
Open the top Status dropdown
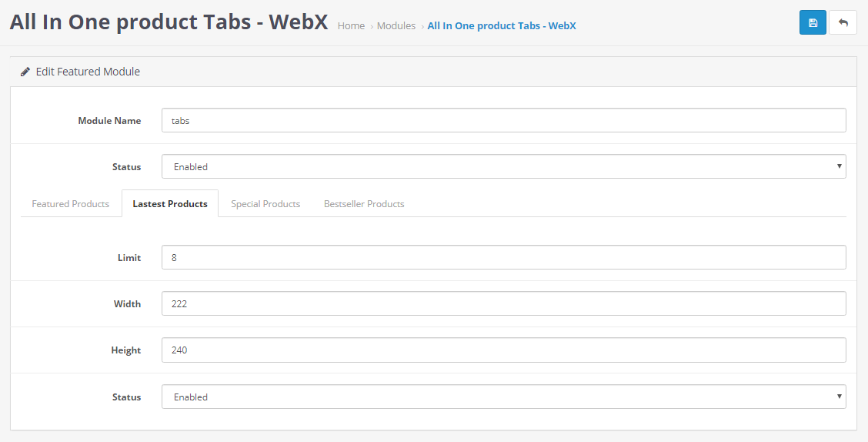coord(504,166)
